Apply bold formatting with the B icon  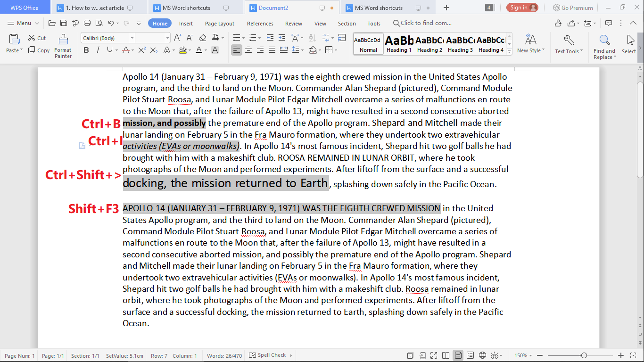(x=86, y=50)
